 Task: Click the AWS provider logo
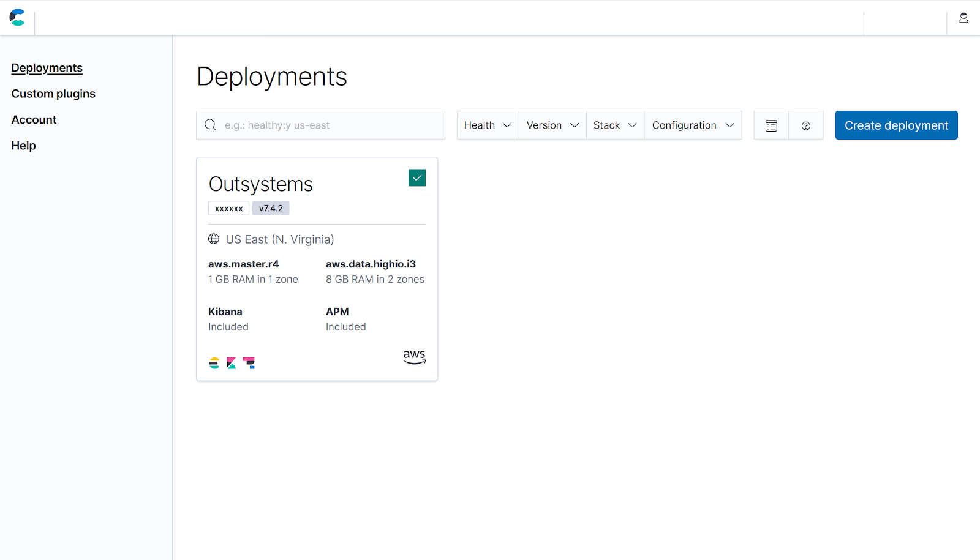click(x=415, y=357)
